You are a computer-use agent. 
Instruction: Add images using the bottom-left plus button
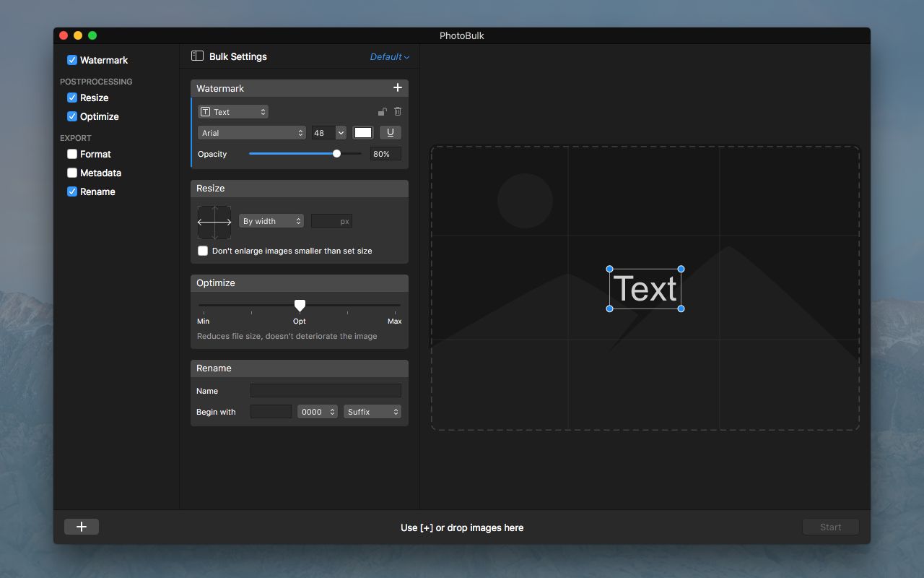(x=81, y=526)
